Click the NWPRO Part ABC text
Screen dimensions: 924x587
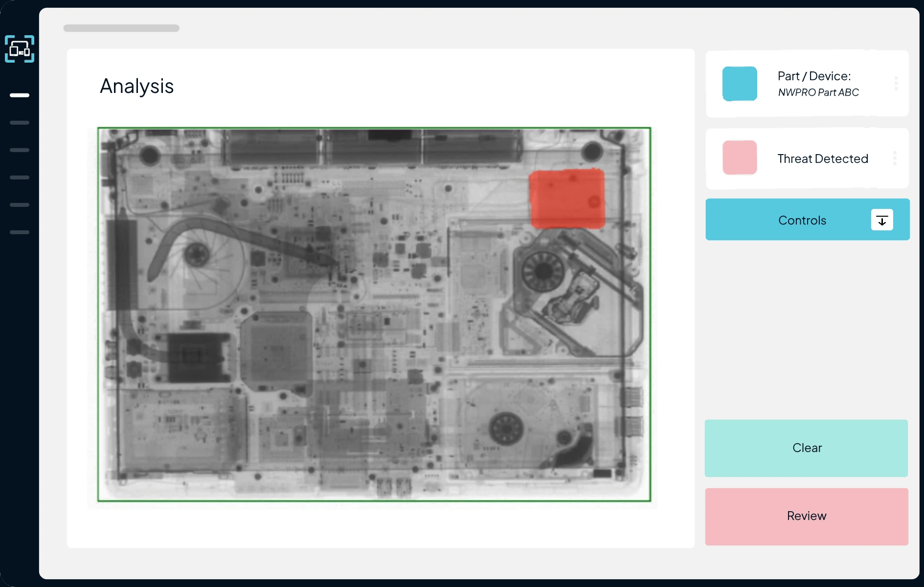pyautogui.click(x=818, y=92)
